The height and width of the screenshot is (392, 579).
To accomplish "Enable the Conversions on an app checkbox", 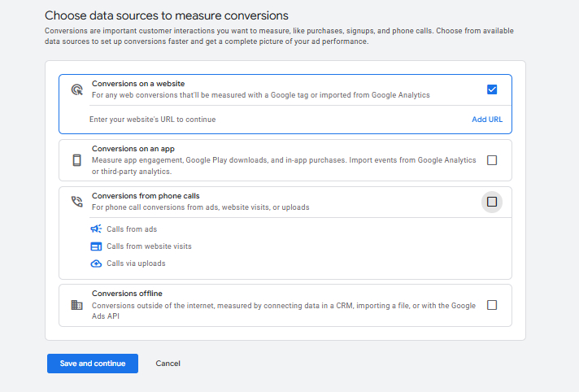I will point(491,160).
